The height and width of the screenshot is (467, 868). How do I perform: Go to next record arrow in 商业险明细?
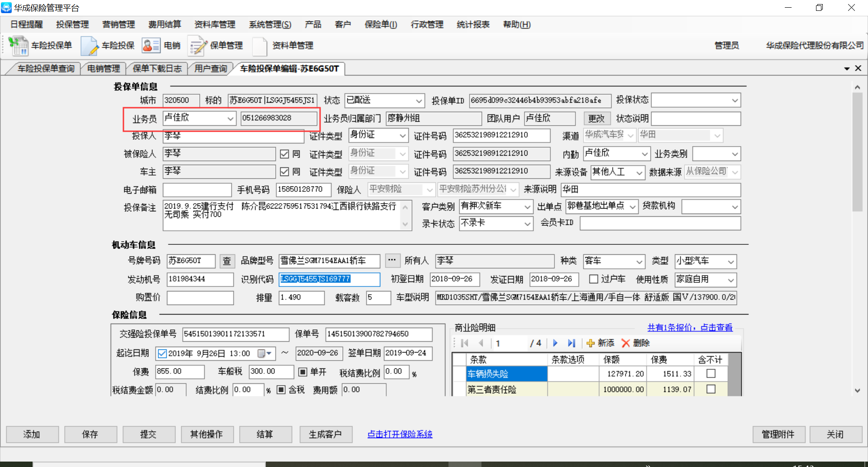pos(555,343)
